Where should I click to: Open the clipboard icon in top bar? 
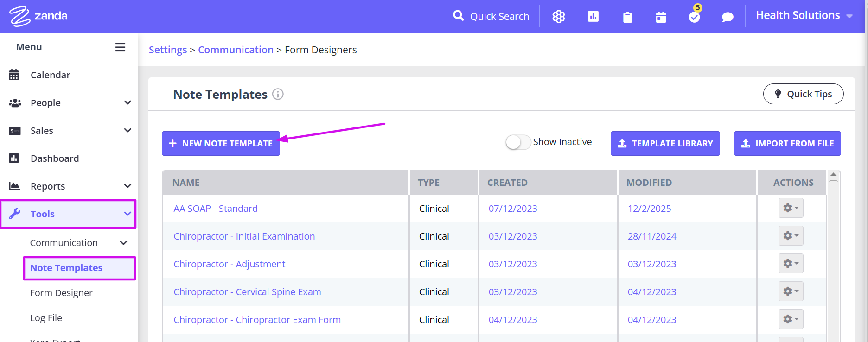click(627, 18)
